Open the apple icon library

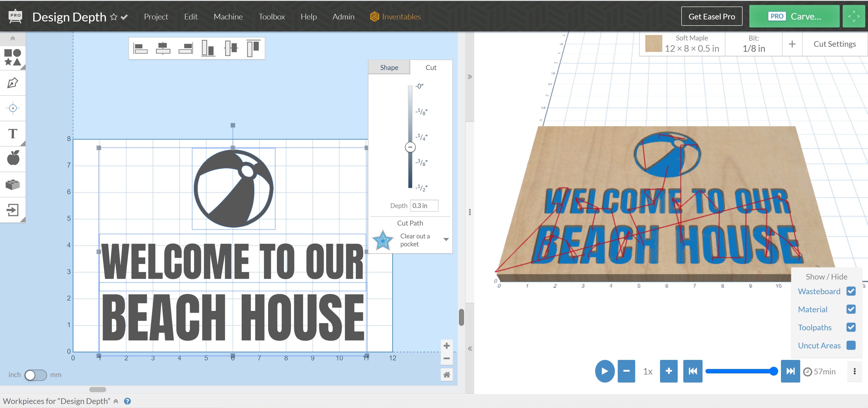(x=12, y=158)
